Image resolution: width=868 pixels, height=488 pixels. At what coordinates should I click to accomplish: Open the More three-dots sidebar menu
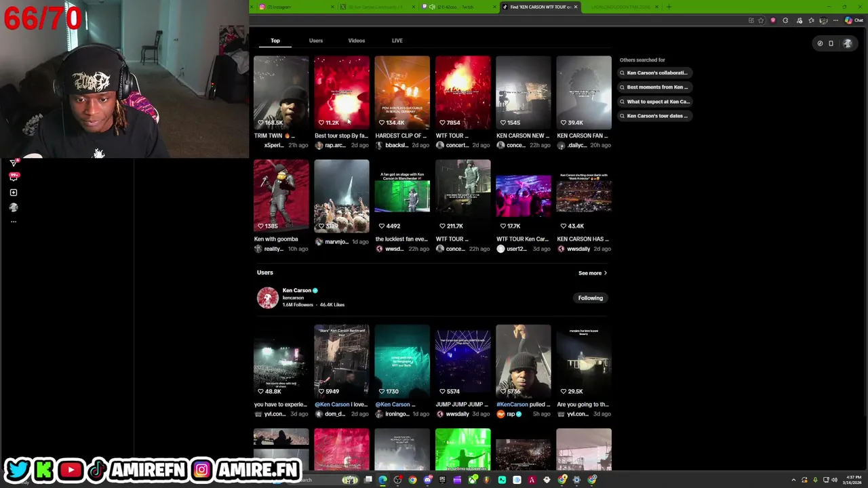(x=14, y=222)
